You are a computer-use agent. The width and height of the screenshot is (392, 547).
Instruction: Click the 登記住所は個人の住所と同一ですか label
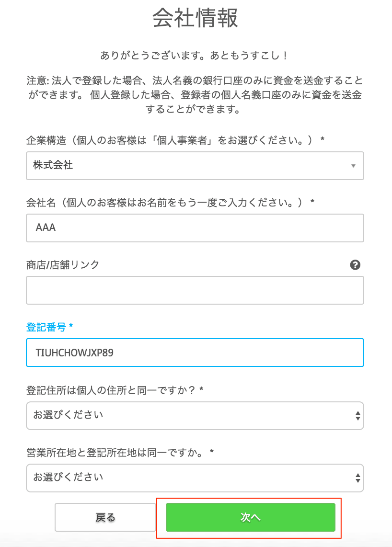(115, 390)
